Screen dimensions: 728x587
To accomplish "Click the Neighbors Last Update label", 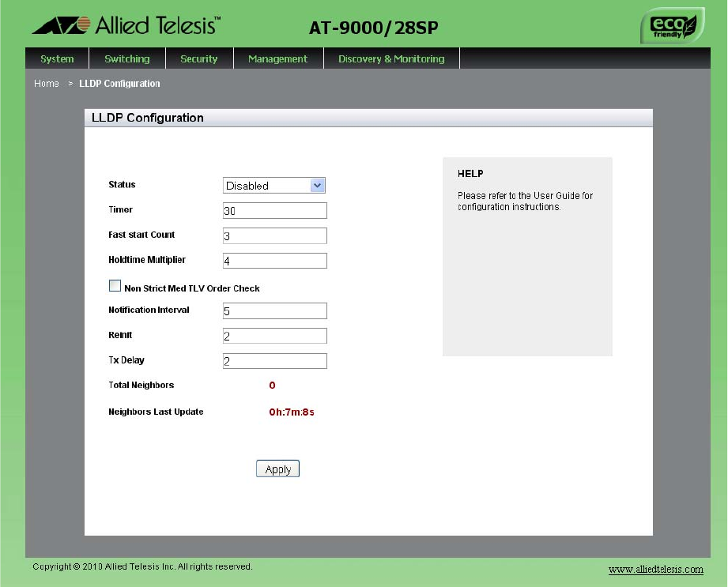I will (156, 412).
